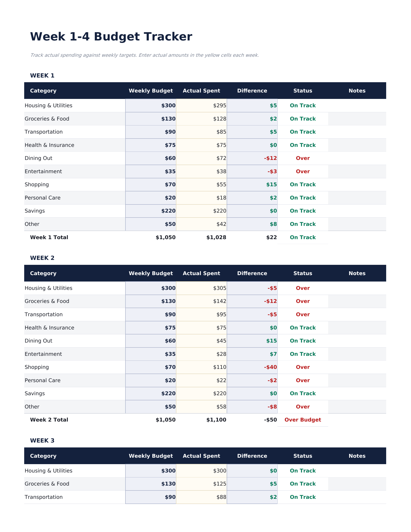Click Week 1 Dining Out Over status
This screenshot has width=411, height=532.
303,158
